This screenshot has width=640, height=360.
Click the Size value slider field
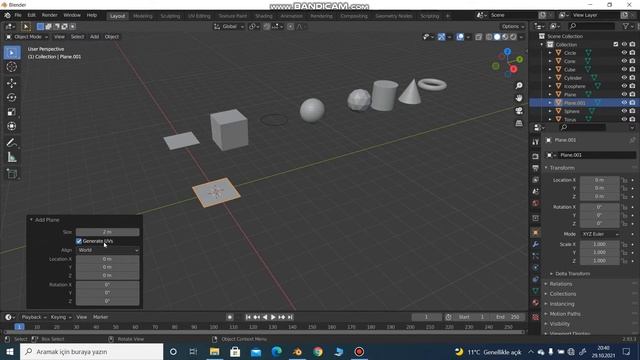click(x=108, y=232)
